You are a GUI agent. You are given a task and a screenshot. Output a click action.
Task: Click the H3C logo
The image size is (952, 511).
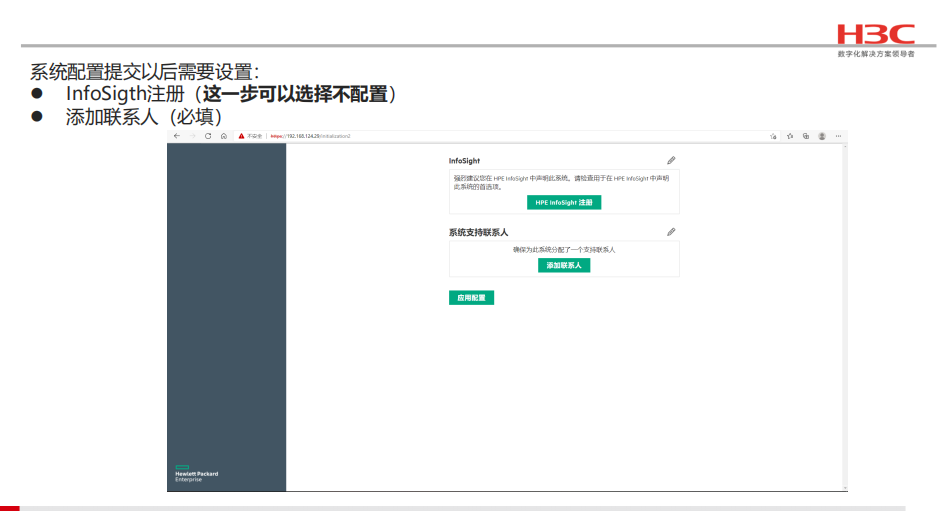click(876, 34)
